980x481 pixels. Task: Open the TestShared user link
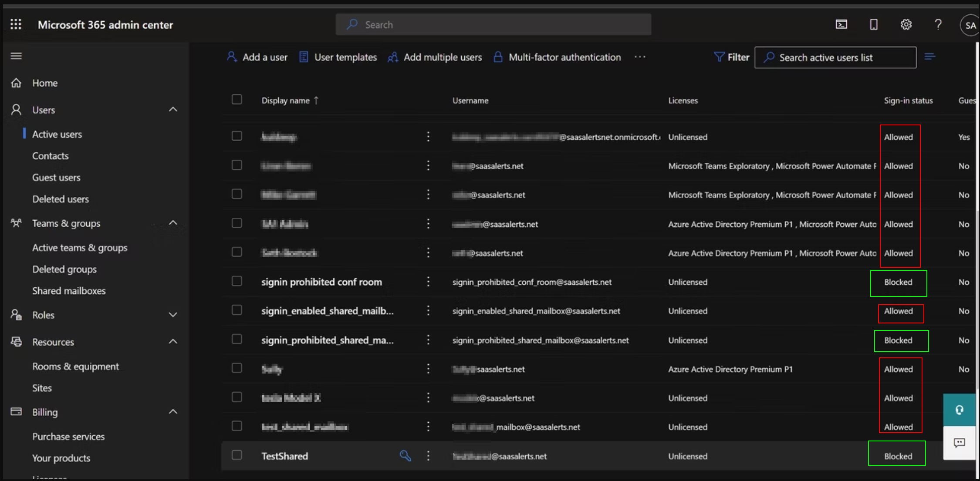pyautogui.click(x=285, y=456)
